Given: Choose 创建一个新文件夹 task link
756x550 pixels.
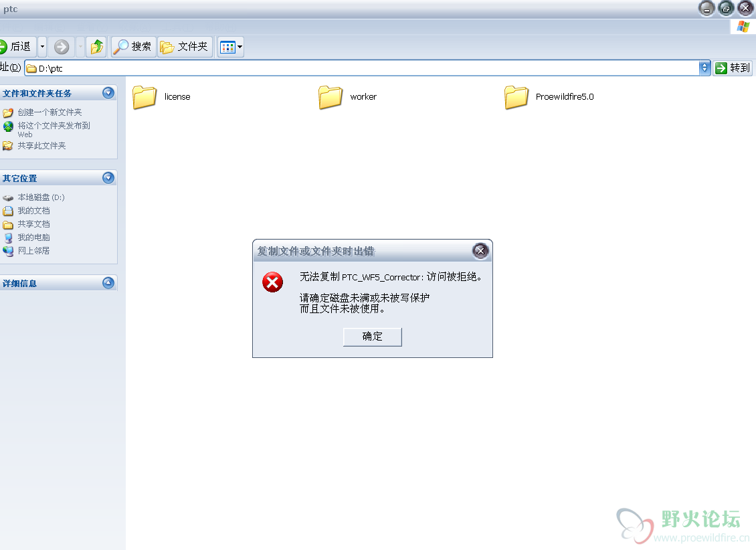Looking at the screenshot, I should click(50, 112).
